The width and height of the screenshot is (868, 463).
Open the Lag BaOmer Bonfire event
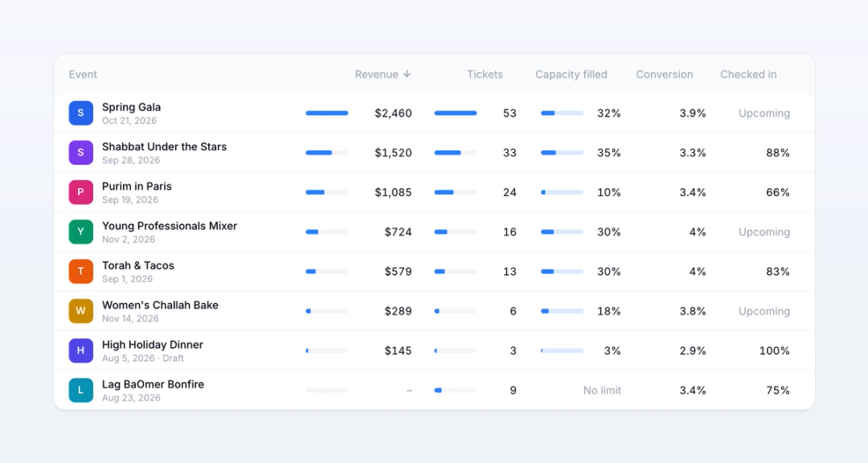pos(153,384)
